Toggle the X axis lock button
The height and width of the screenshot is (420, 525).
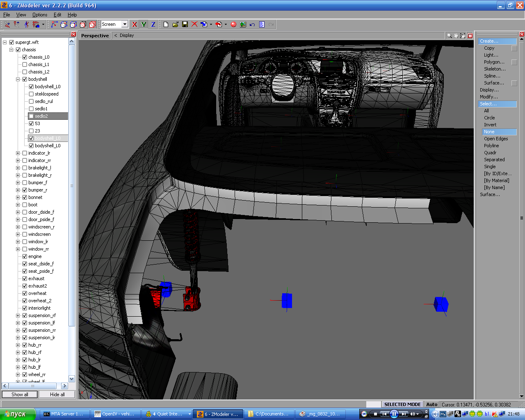[135, 25]
